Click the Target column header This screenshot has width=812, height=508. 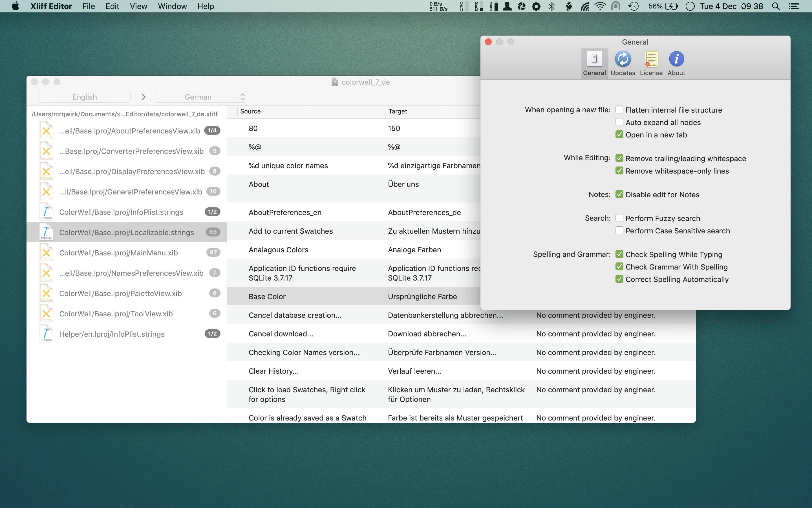tap(433, 111)
